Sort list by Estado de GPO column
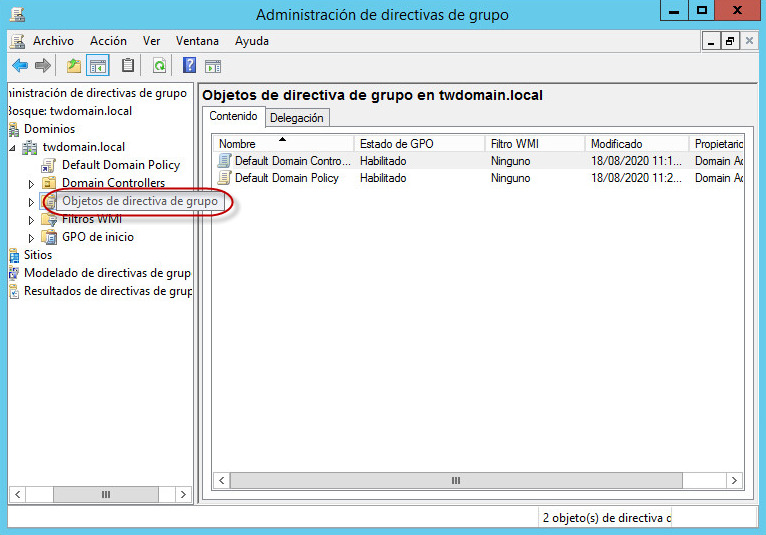766x535 pixels. point(418,144)
